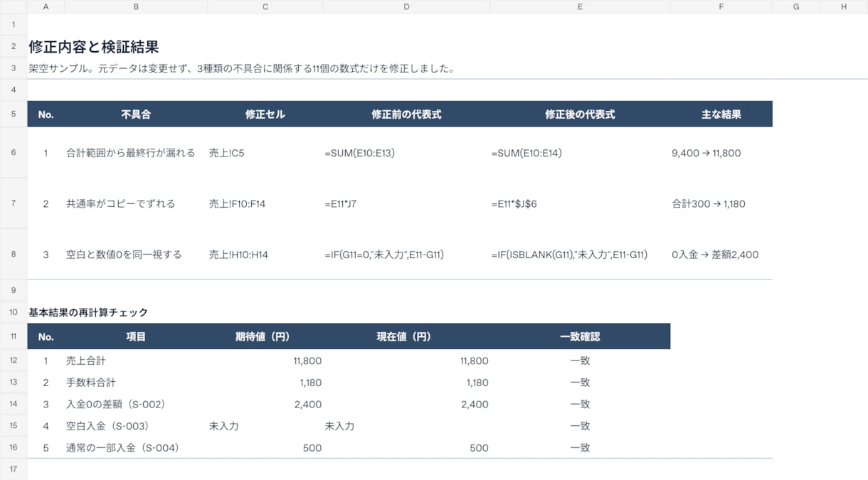Image resolution: width=868 pixels, height=480 pixels.
Task: Select the formula cell =IF(G11=0,"未入力",E11-G11)
Action: pyautogui.click(x=406, y=254)
